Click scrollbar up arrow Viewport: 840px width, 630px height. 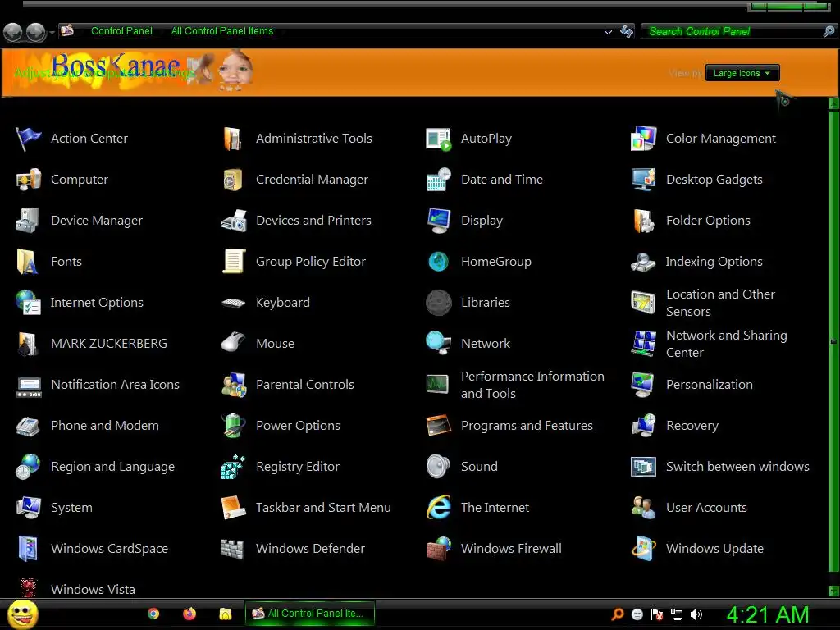click(833, 104)
